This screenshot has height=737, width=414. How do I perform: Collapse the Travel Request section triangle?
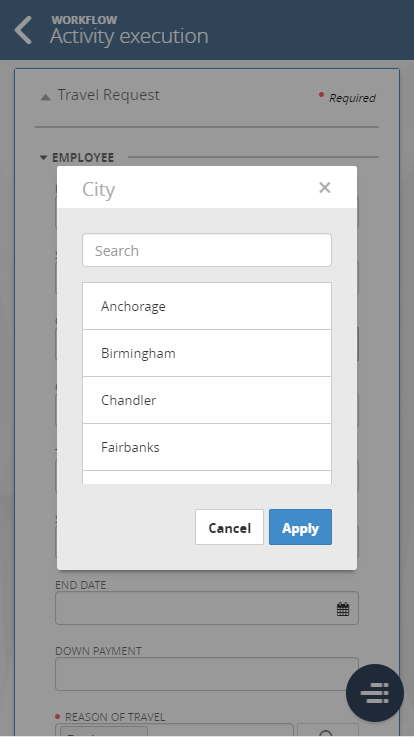tap(46, 97)
